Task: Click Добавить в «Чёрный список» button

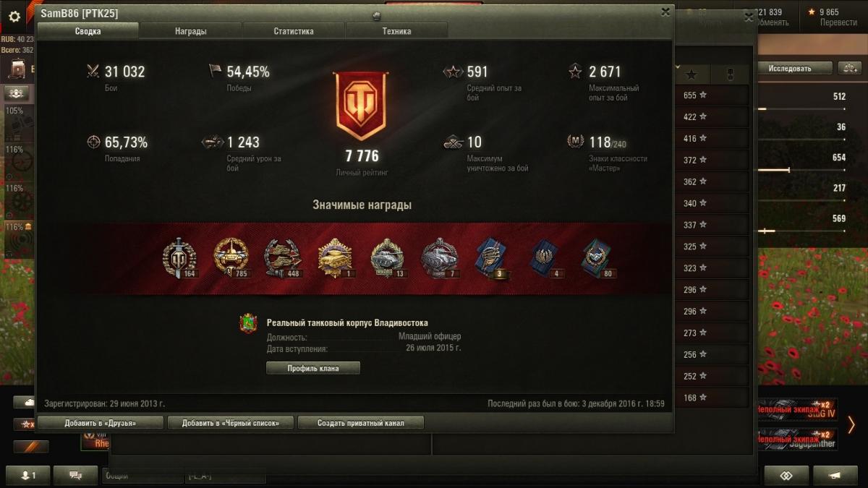Action: [x=230, y=423]
